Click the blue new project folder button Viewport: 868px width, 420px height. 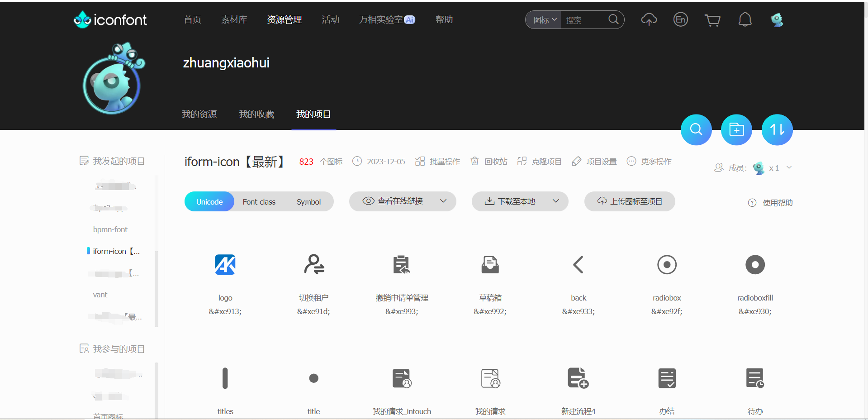(736, 130)
